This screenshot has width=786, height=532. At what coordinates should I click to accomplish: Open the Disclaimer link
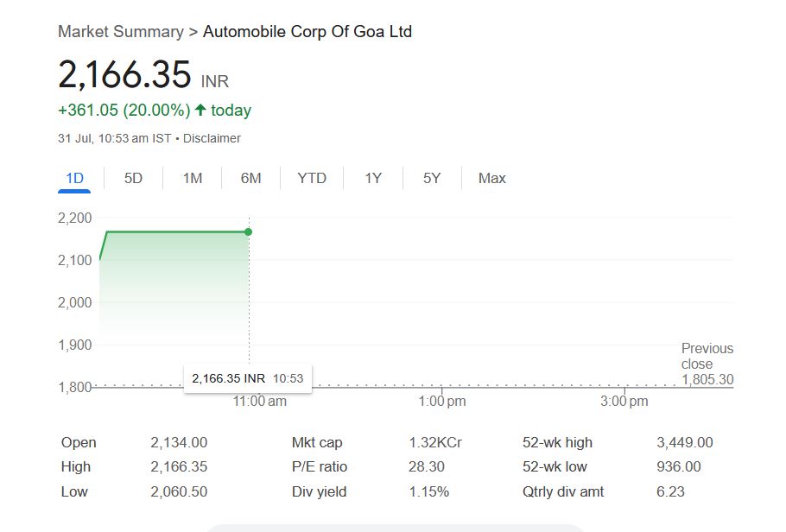212,138
